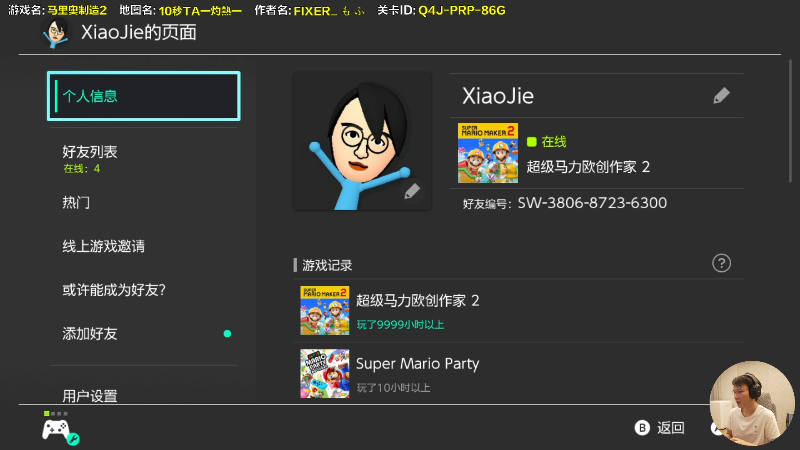Click the XiaoJie的页面 page title
The height and width of the screenshot is (450, 800).
pyautogui.click(x=139, y=32)
